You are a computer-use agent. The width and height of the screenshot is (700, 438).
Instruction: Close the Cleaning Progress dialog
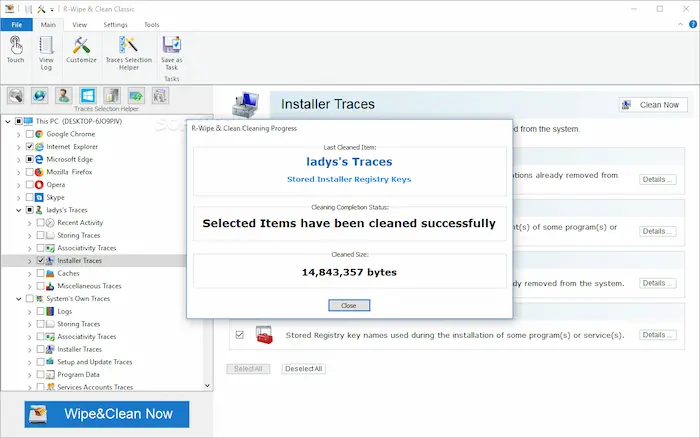[x=349, y=305]
